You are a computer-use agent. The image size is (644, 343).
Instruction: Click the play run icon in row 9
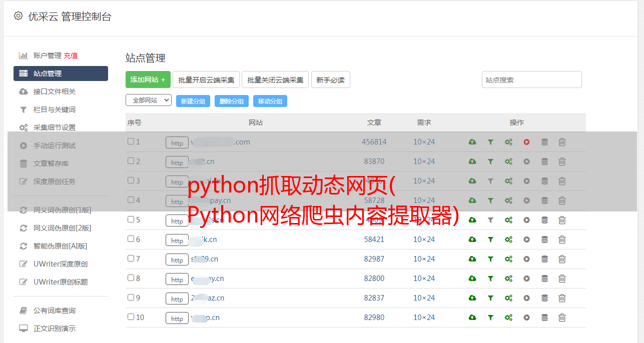[x=526, y=298]
